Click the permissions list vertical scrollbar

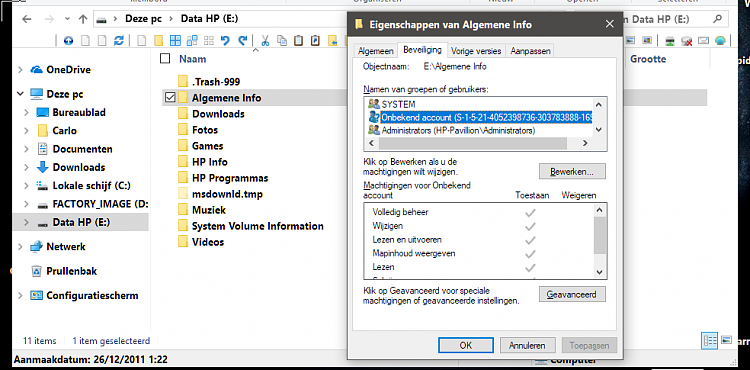pyautogui.click(x=600, y=241)
